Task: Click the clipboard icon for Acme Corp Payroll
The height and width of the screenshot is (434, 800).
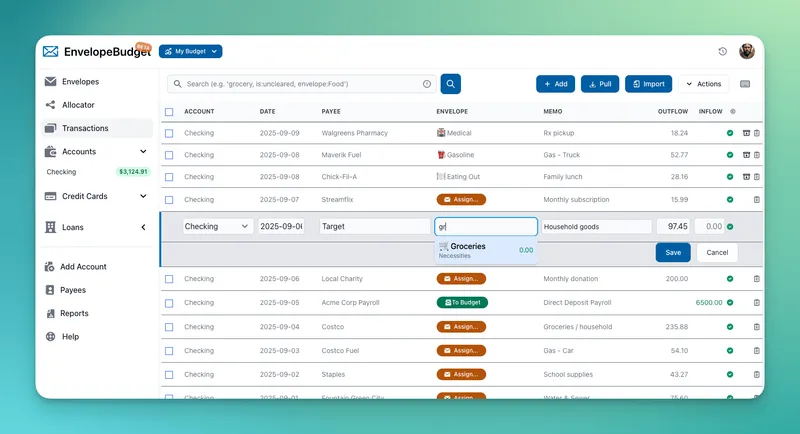Action: (x=757, y=303)
